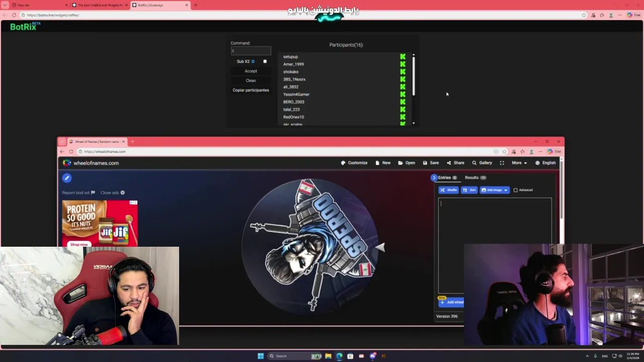Viewport: 644px width, 362px height.
Task: Click the BotRix logo
Action: coord(25,27)
